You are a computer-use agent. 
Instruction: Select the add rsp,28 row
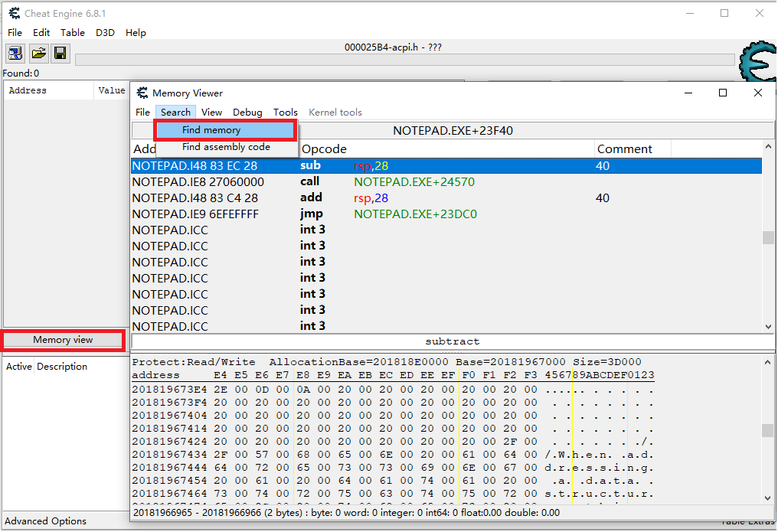tap(446, 198)
